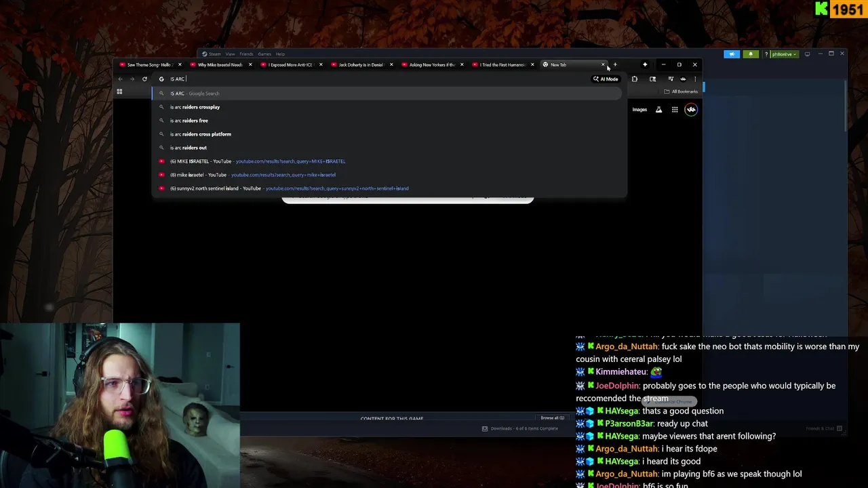Screen dimensions: 868x488
Task: Open the Chrome three-dot menu
Action: click(x=694, y=79)
